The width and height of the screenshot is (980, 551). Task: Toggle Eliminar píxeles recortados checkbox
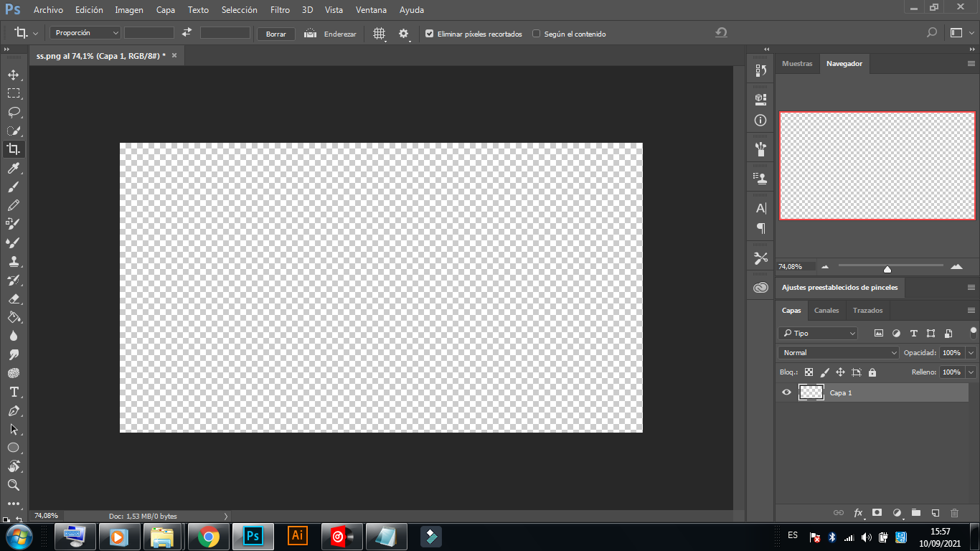coord(429,34)
